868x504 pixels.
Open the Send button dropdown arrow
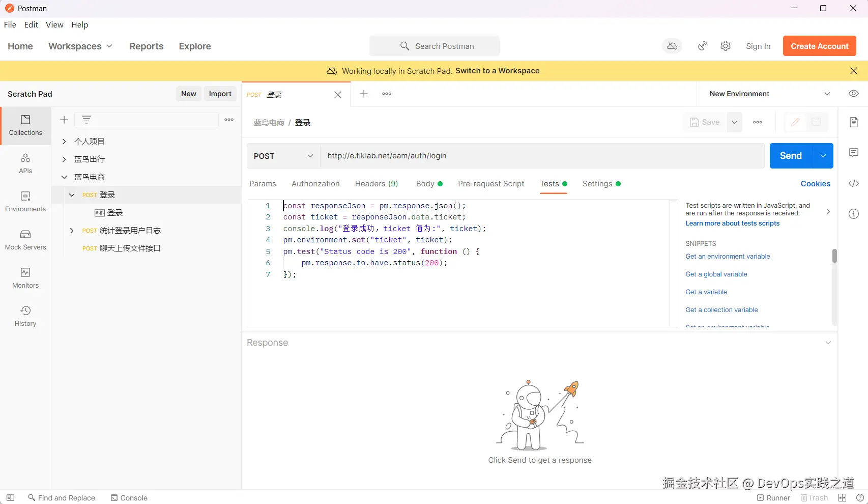click(823, 156)
